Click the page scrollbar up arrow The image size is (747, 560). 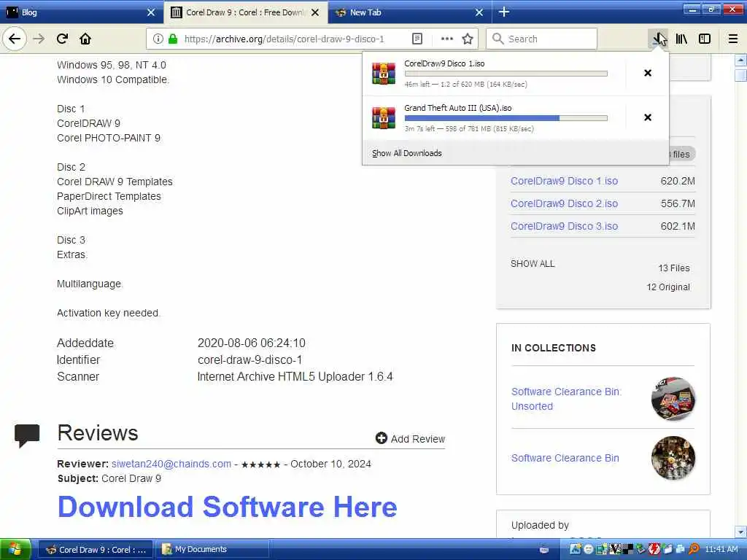[x=740, y=61]
